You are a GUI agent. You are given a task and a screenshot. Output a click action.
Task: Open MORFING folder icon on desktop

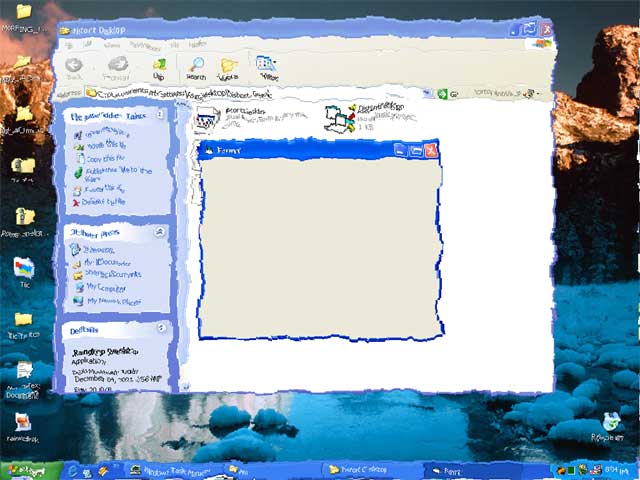pyautogui.click(x=24, y=11)
